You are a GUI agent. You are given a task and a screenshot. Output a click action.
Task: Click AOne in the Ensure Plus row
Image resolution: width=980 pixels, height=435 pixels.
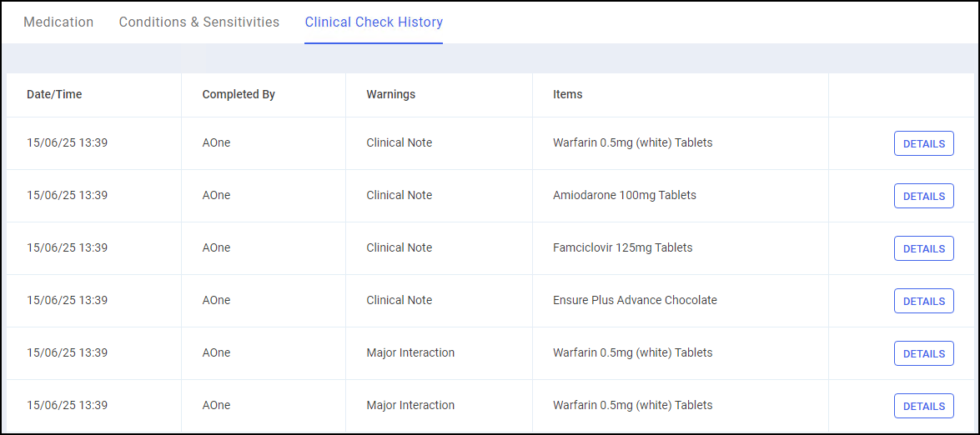(x=216, y=300)
